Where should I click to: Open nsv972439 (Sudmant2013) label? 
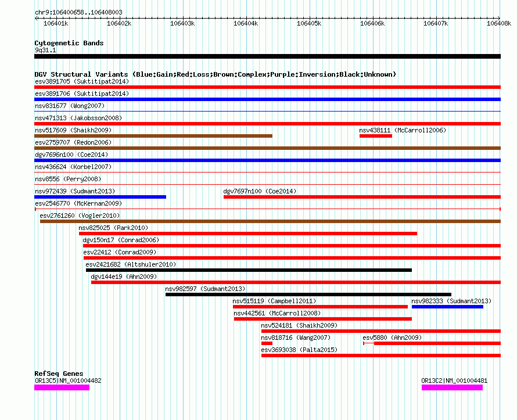75,191
